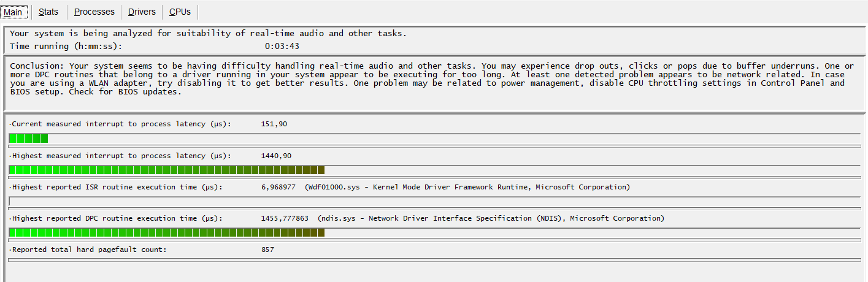Screen dimensions: 868x282
Task: Click the highest interrupt to process latency bar
Action: pyautogui.click(x=434, y=170)
